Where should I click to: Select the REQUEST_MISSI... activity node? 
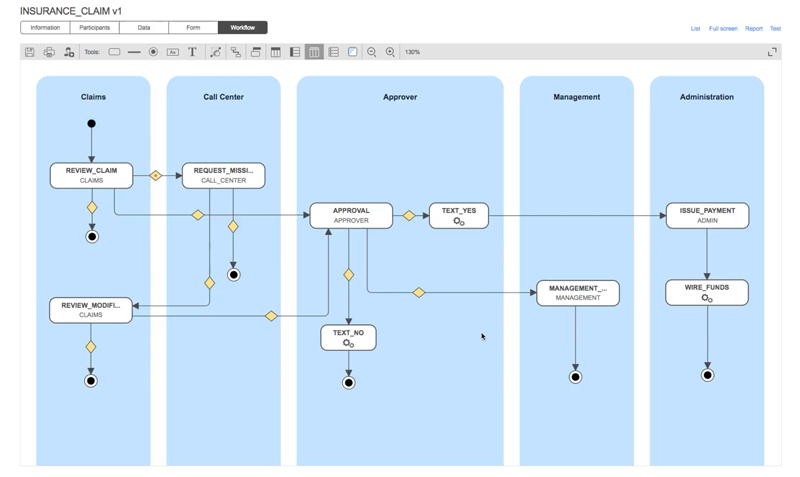pyautogui.click(x=223, y=175)
